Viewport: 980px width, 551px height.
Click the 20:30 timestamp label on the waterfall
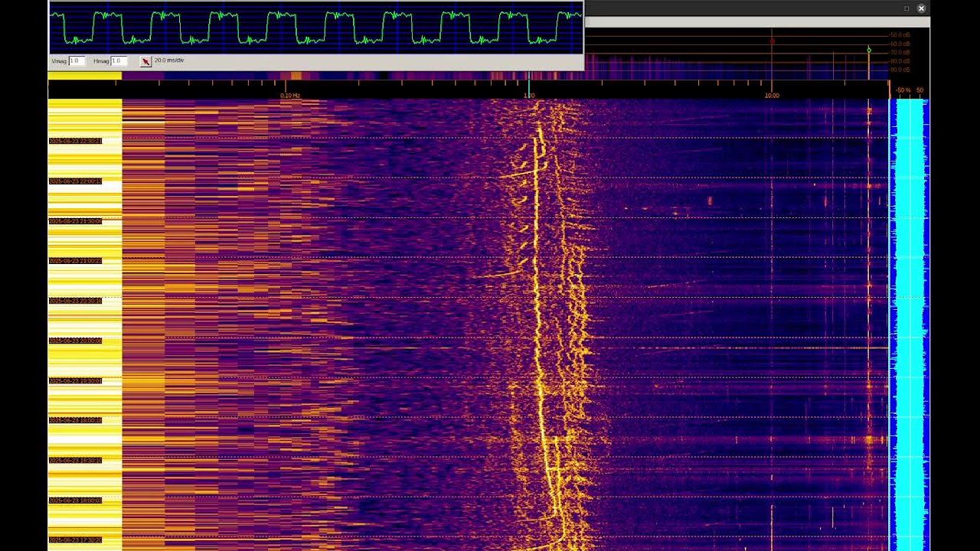coord(75,301)
